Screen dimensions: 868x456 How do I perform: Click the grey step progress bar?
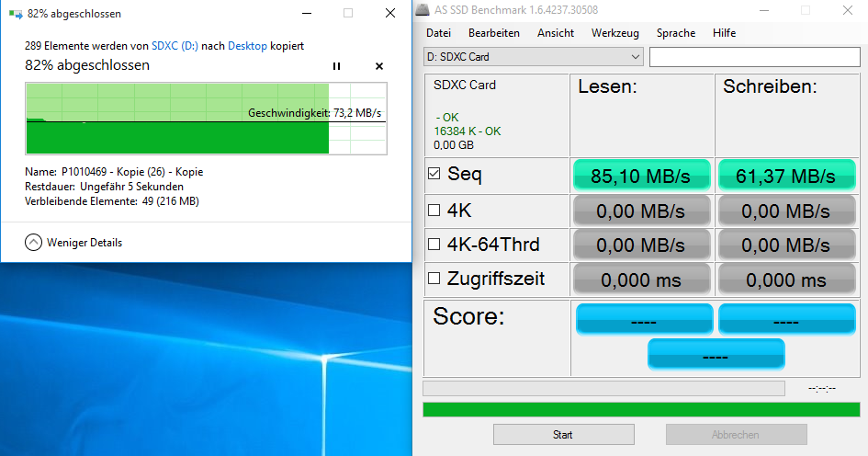[x=603, y=388]
